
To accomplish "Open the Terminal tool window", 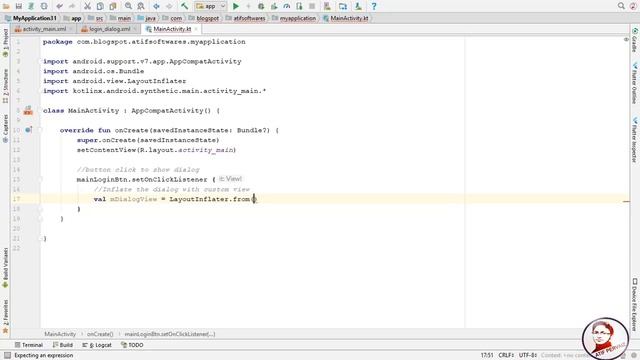I will [29, 345].
